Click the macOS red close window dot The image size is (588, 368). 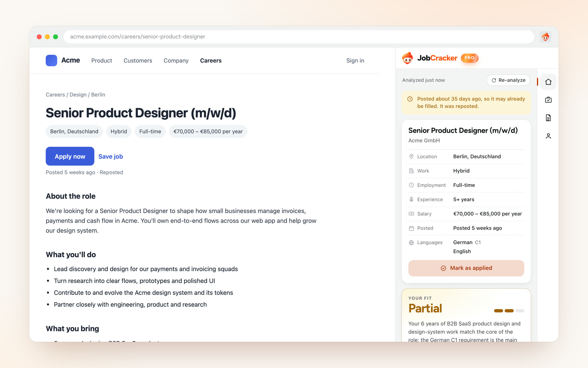pyautogui.click(x=39, y=37)
